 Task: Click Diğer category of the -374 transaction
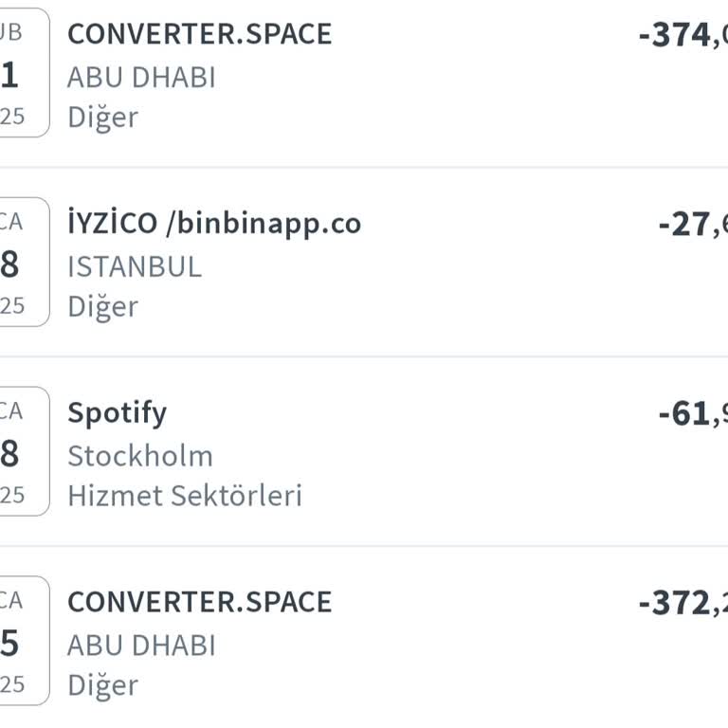(x=102, y=118)
